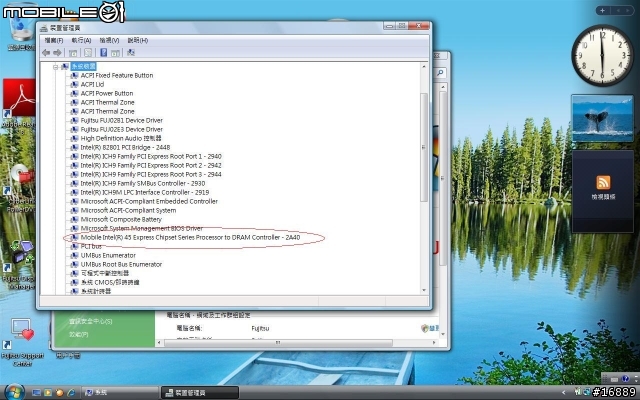Screen dimensions: 640x400
Task: Click the Forward arrow in Device Manager toolbar
Action: tap(57, 53)
